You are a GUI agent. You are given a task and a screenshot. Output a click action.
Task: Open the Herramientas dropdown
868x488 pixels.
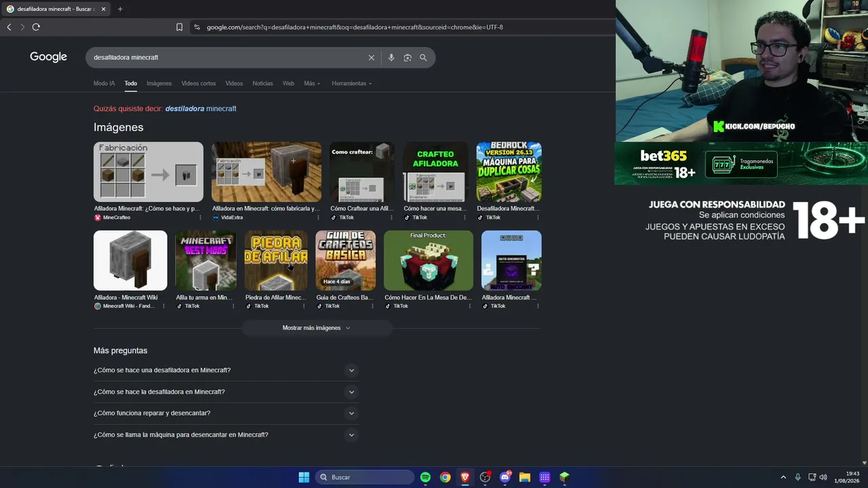tap(351, 83)
